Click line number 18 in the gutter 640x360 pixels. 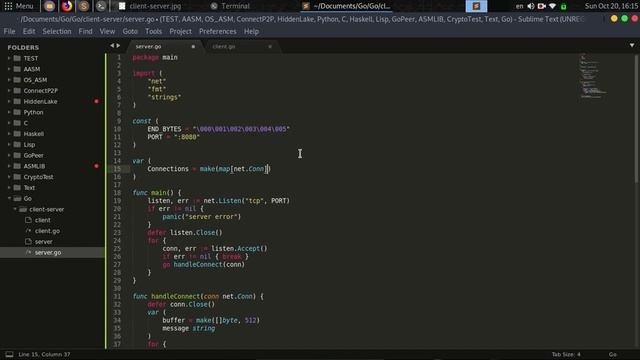117,193
